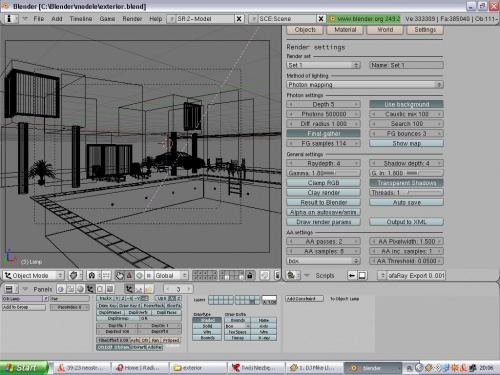This screenshot has height=375, width=500.
Task: Click the Blender logo beside www.blender.org
Action: coord(332,19)
